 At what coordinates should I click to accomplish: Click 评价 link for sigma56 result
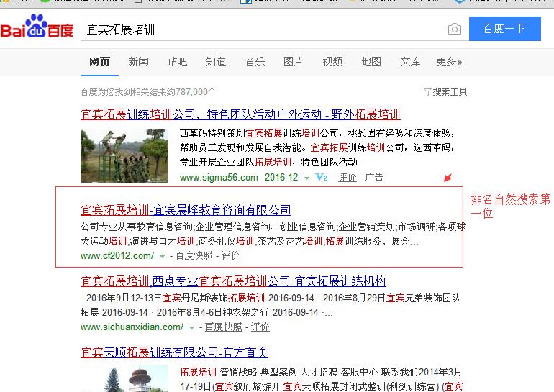[347, 177]
